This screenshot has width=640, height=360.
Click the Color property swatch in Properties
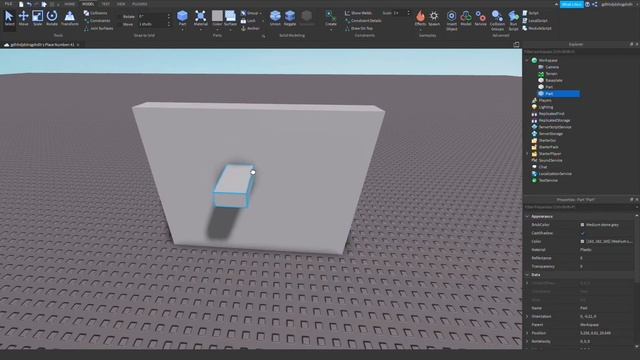click(x=582, y=242)
